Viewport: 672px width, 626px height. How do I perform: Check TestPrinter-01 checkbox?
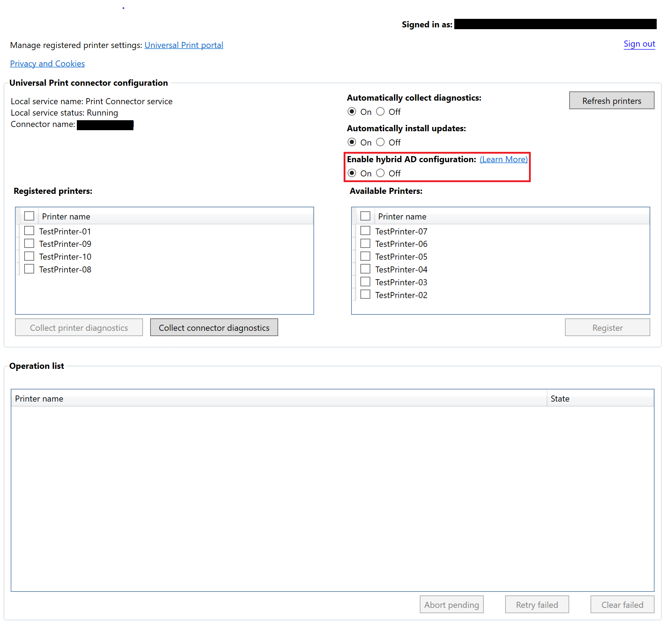pyautogui.click(x=29, y=231)
